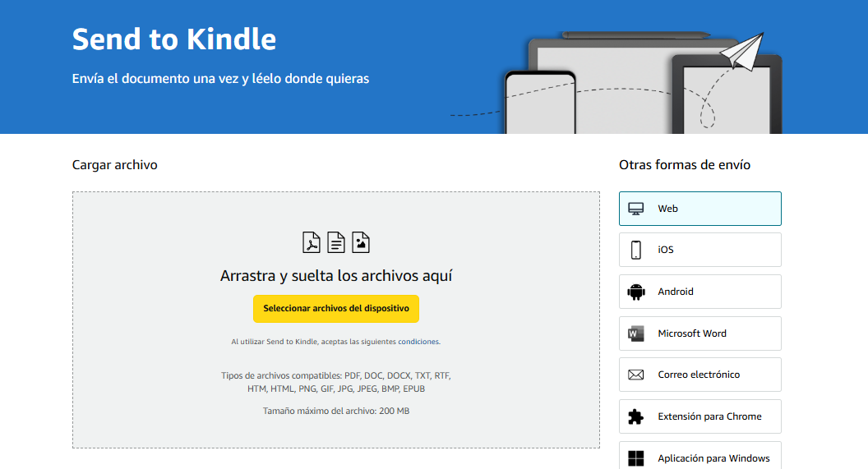The height and width of the screenshot is (469, 868).
Task: Select the Web sending option label
Action: click(667, 209)
